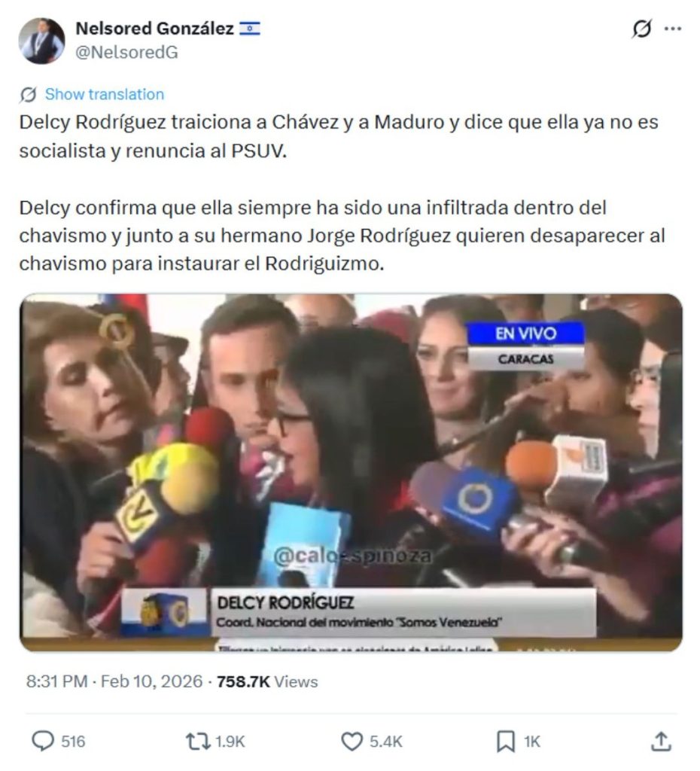
Task: Click the translation icon beside Show translation
Action: (x=28, y=94)
